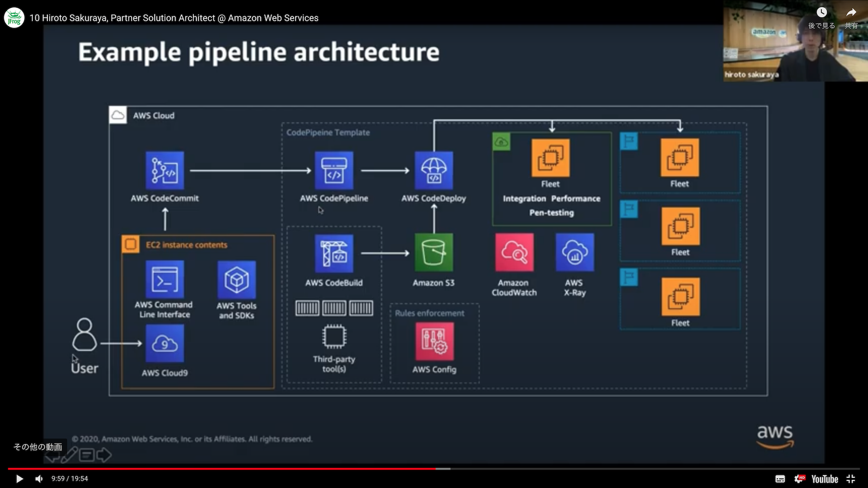Click the EC2 instance contents label
868x488 pixels.
(187, 245)
